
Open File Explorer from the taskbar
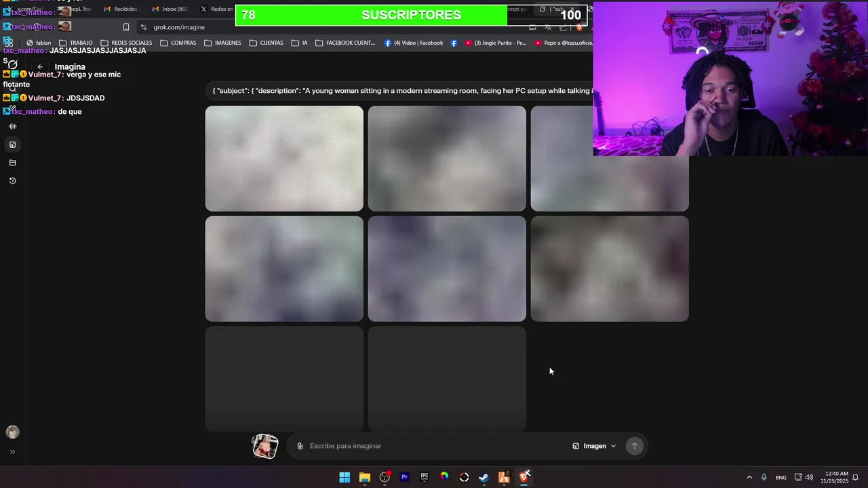coord(364,477)
